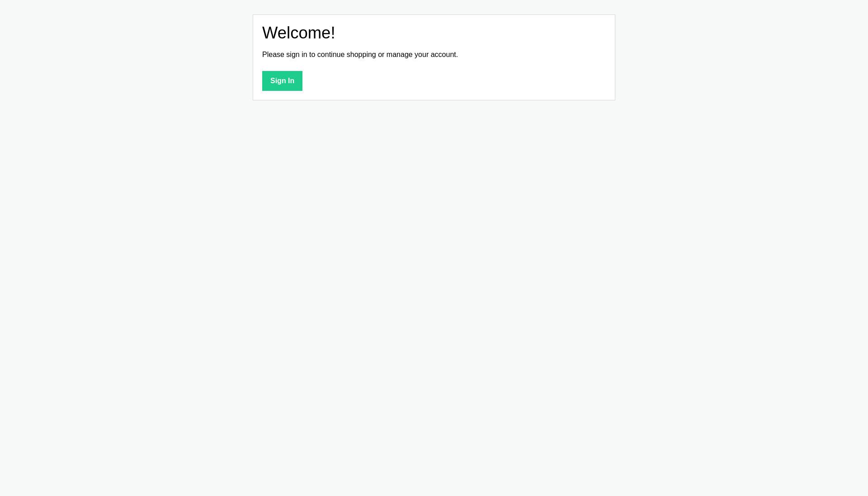The width and height of the screenshot is (868, 496).
Task: Click "sign in" phrase within the paragraph
Action: tap(297, 55)
